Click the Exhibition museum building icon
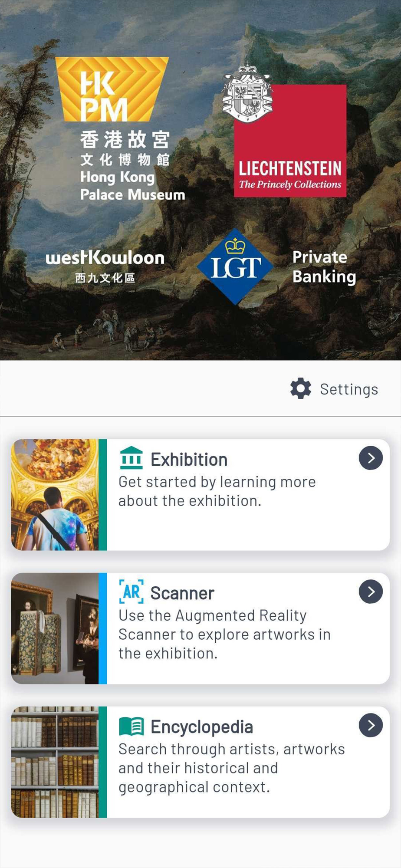Viewport: 401px width, 868px height. 131,458
